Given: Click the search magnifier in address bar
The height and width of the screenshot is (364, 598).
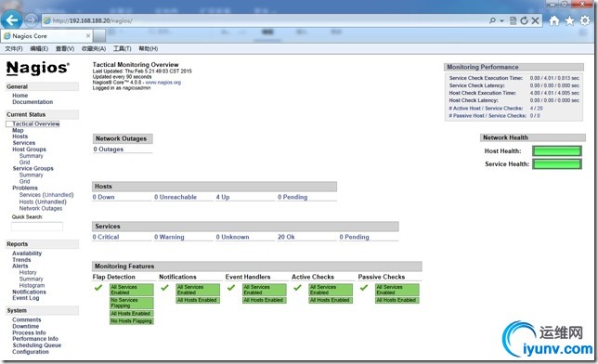Looking at the screenshot, I should [x=492, y=20].
